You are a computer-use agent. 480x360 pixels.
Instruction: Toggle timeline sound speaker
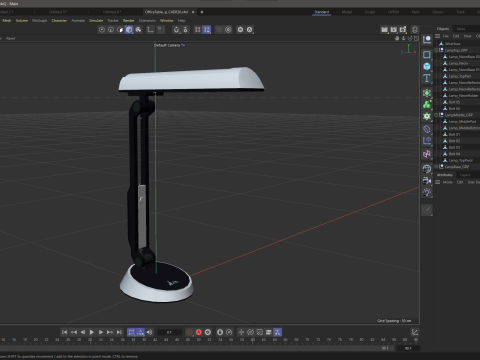(149, 332)
